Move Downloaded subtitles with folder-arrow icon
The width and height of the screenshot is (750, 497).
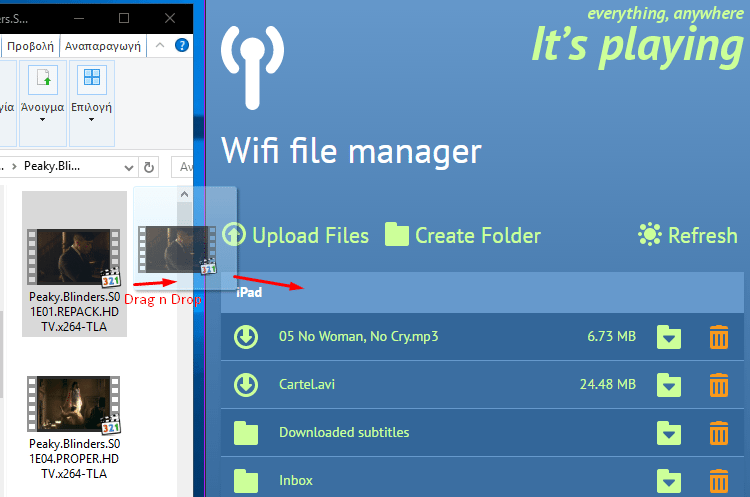click(x=669, y=433)
